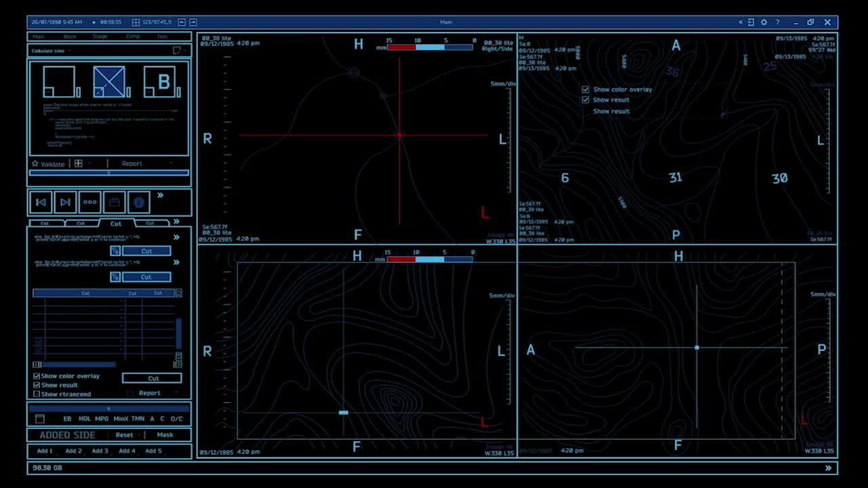Viewport: 868px width, 488px height.
Task: Switch to the Main tab
Action: [39, 37]
